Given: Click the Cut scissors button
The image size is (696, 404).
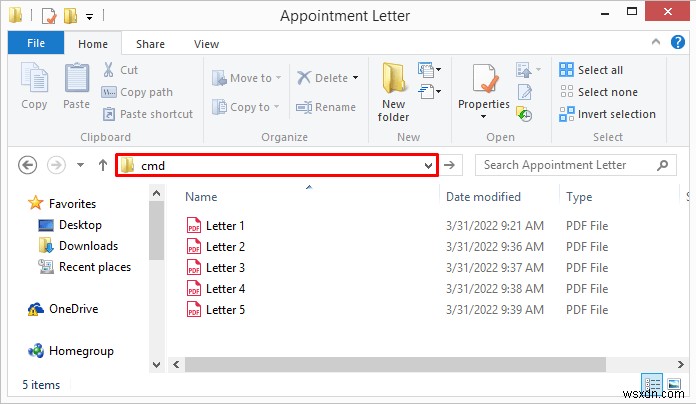Looking at the screenshot, I should pos(120,70).
